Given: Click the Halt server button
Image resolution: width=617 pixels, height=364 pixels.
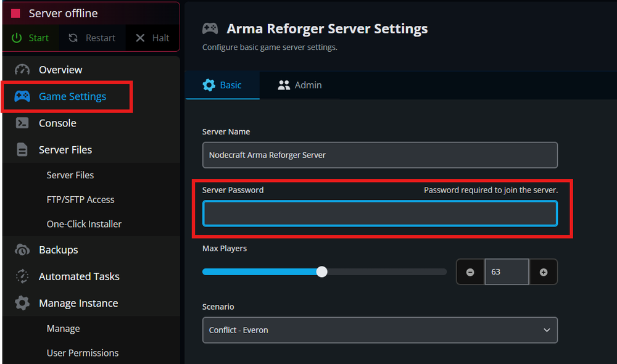Looking at the screenshot, I should point(152,38).
